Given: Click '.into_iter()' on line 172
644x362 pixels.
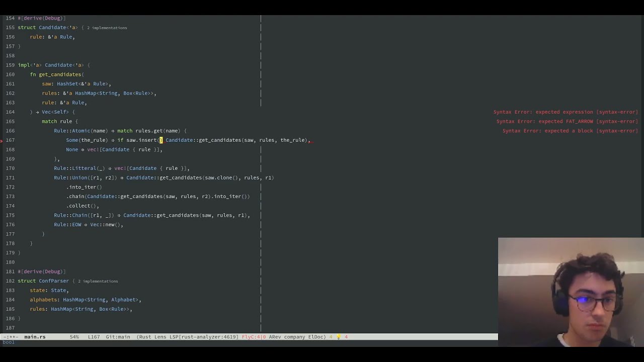Looking at the screenshot, I should point(84,187).
